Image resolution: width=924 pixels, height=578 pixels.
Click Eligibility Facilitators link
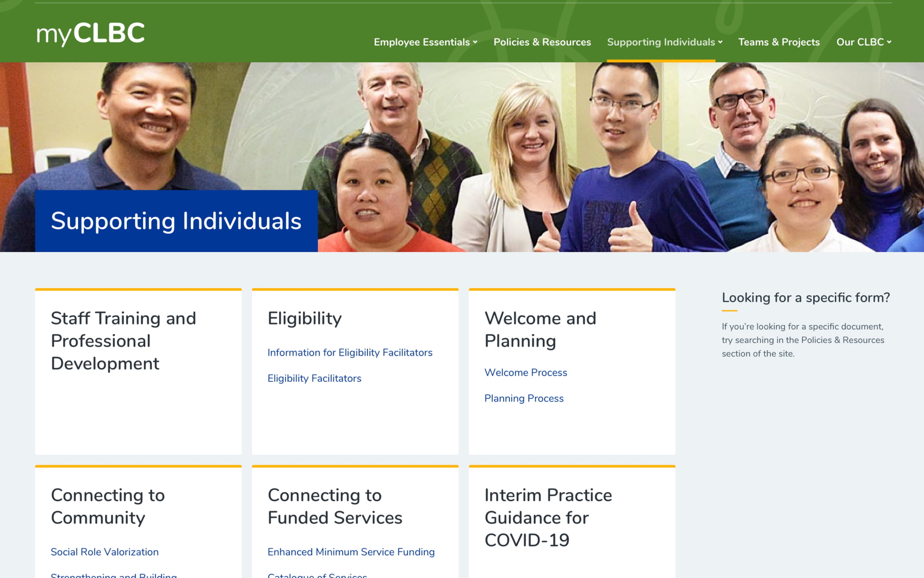[314, 378]
